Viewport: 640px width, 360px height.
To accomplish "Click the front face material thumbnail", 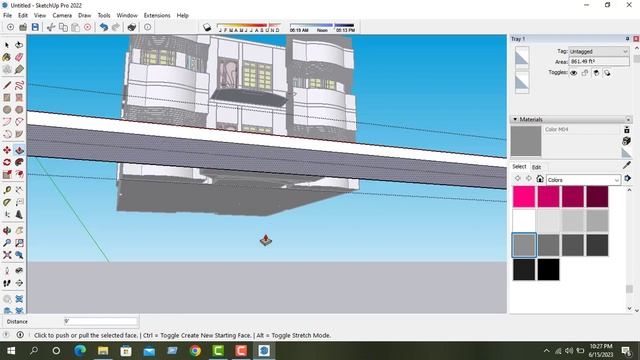I will pyautogui.click(x=522, y=57).
